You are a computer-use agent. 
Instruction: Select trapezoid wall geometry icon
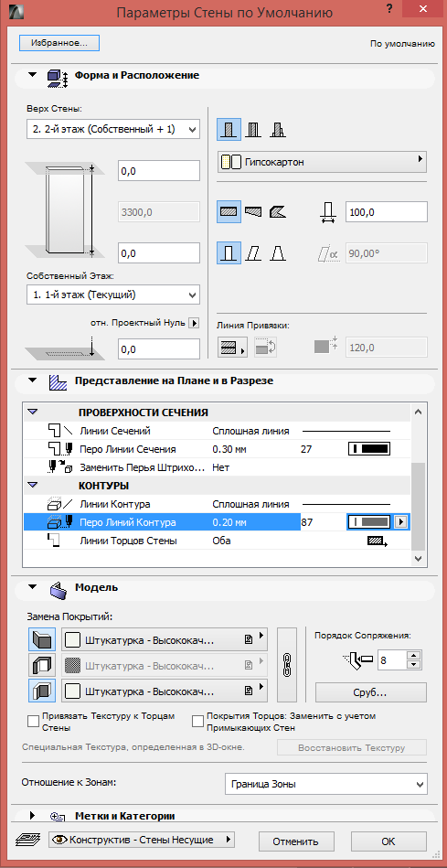click(253, 211)
